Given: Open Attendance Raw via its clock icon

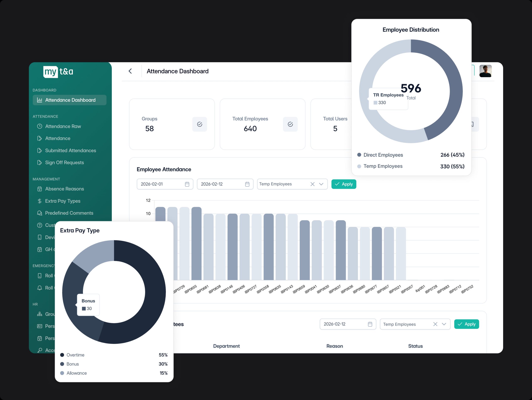Looking at the screenshot, I should coord(40,126).
